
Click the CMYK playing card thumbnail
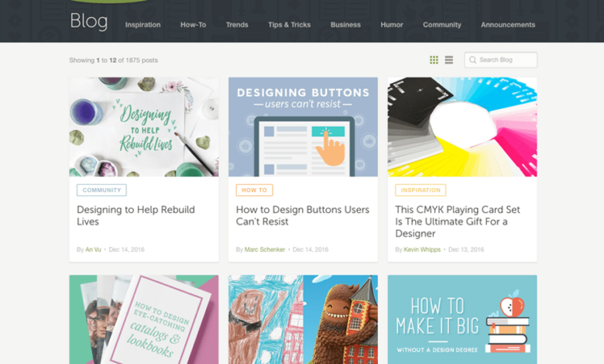tap(462, 126)
